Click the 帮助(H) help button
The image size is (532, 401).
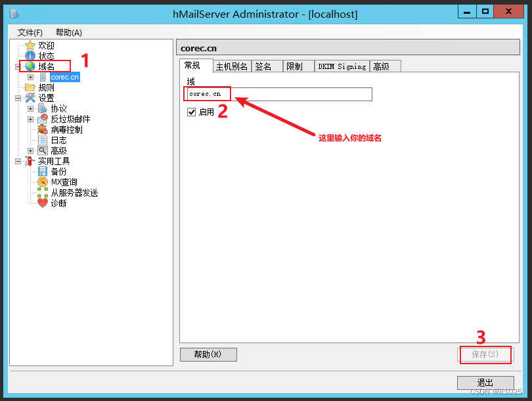[x=208, y=354]
